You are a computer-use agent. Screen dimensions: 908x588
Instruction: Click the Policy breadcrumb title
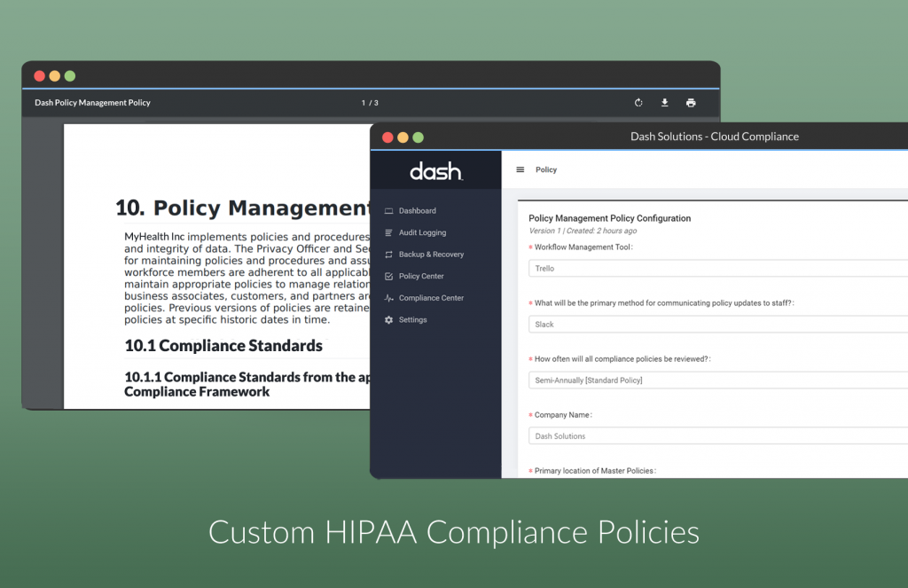546,169
